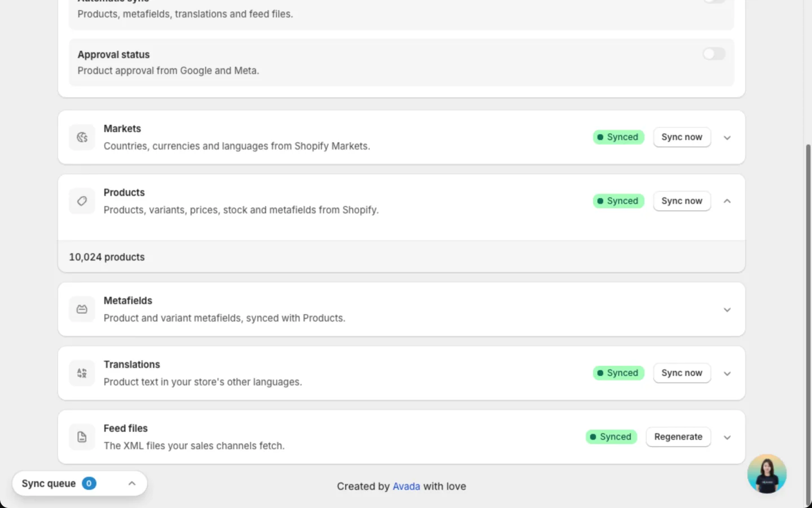Click the '10,024 products' text
Viewport: 812px width, 508px height.
(107, 257)
